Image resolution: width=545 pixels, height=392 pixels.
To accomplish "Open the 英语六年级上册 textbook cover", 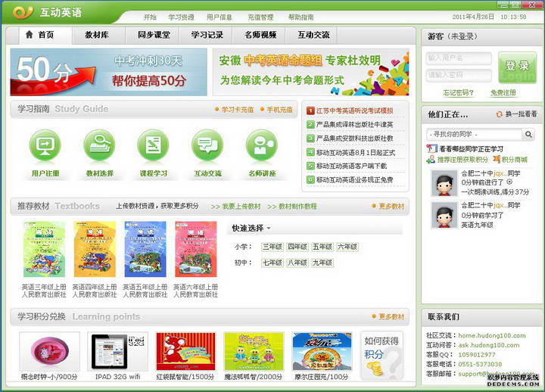I will (x=196, y=250).
